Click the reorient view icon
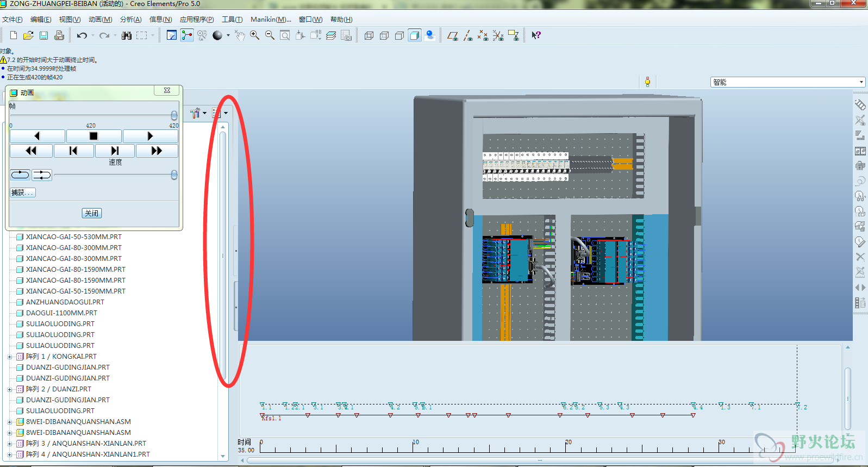868x467 pixels. (300, 35)
